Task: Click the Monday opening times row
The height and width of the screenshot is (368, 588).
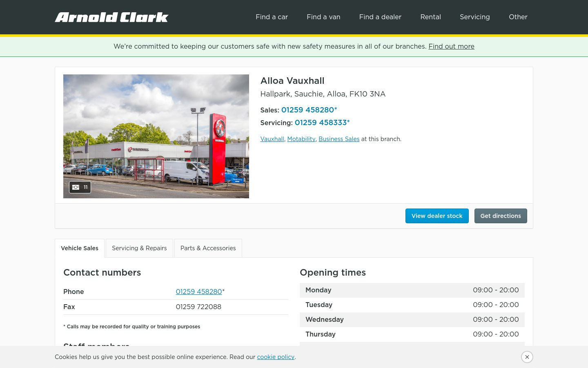Action: tap(412, 290)
